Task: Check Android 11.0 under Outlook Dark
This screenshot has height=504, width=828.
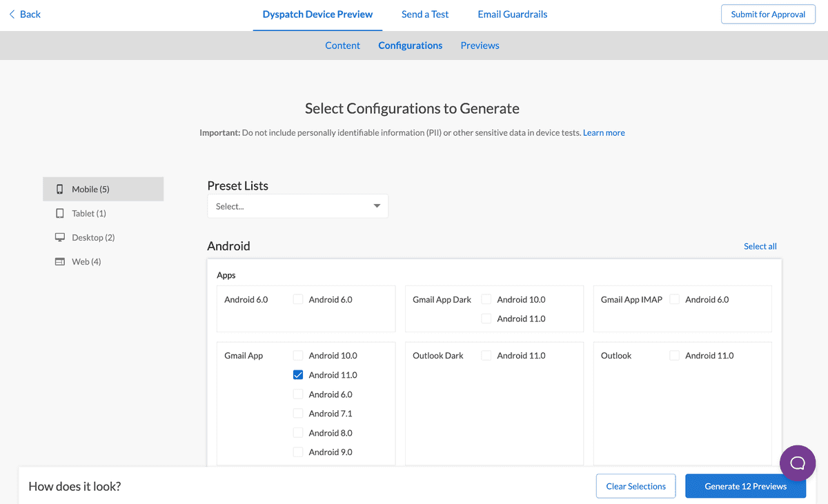Action: [486, 356]
